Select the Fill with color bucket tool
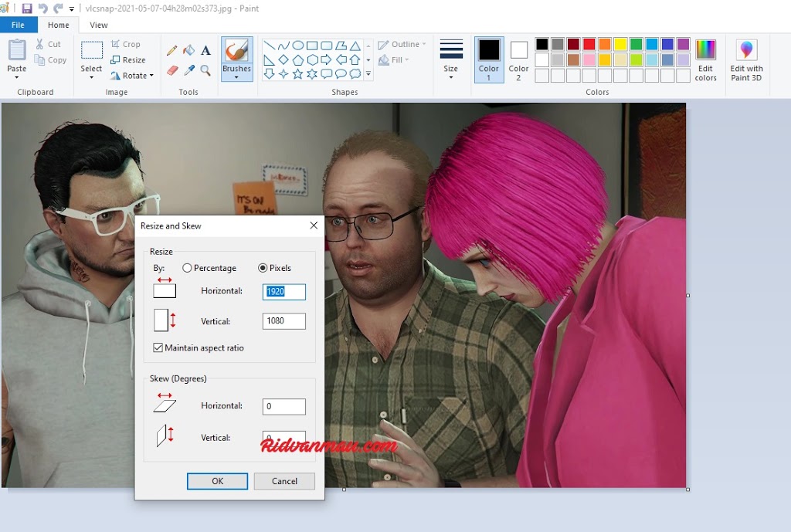The image size is (791, 532). (x=188, y=50)
